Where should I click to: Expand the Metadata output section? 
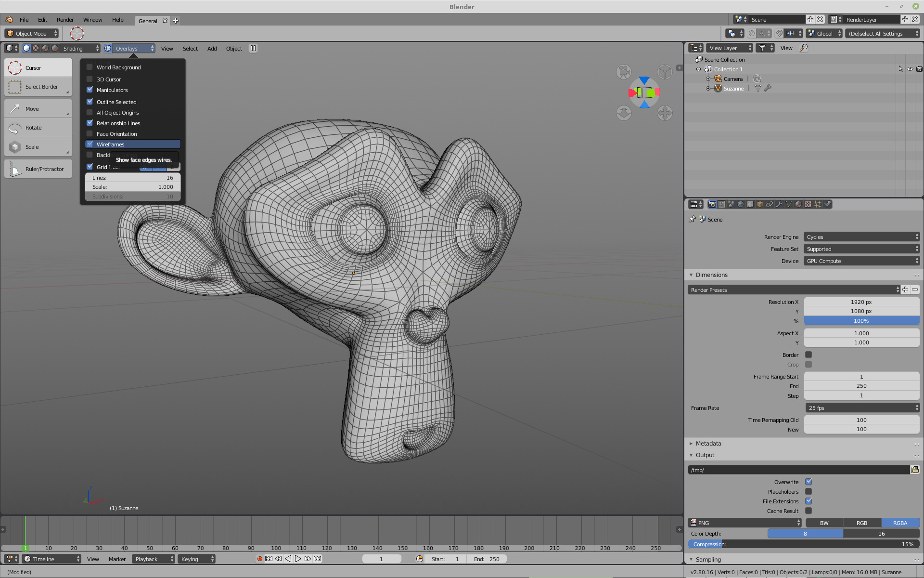pos(708,443)
